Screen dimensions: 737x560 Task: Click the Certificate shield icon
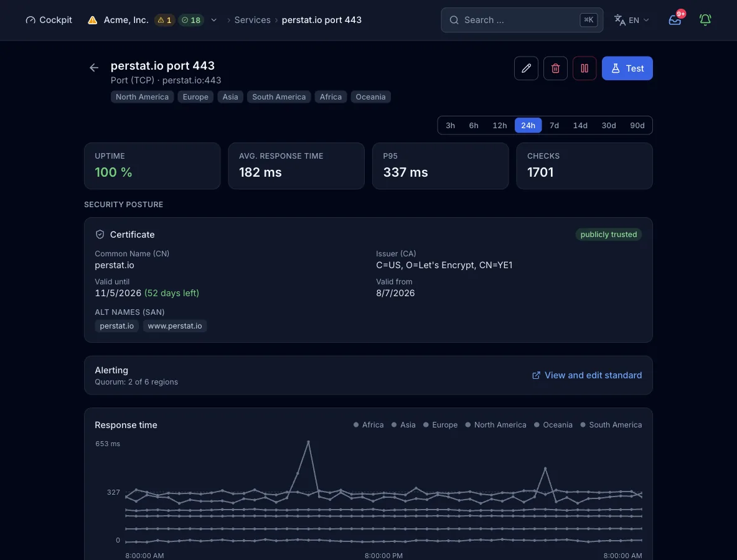[100, 235]
